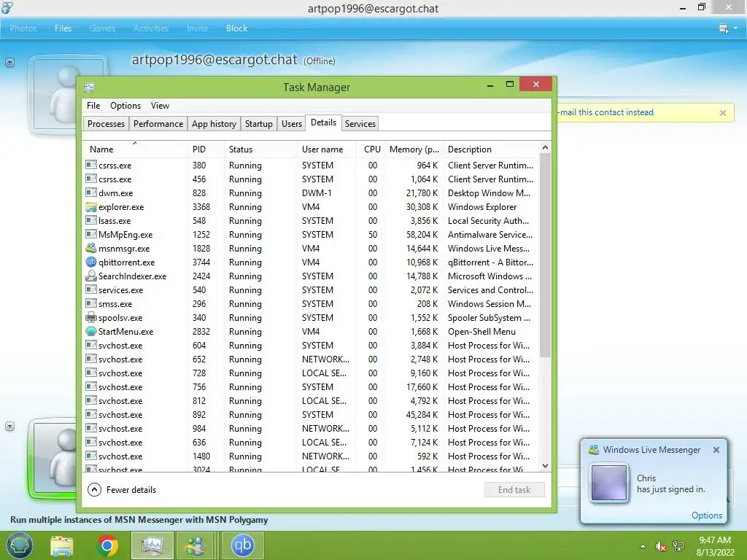Click the StartMenu.exe shell icon
The image size is (747, 560).
(x=91, y=332)
